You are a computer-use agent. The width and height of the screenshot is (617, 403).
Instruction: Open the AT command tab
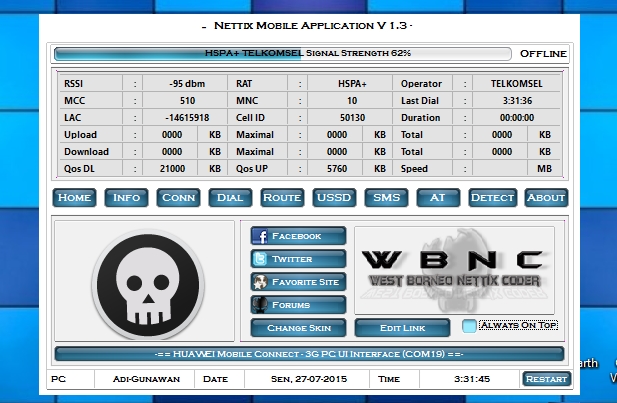coord(438,198)
